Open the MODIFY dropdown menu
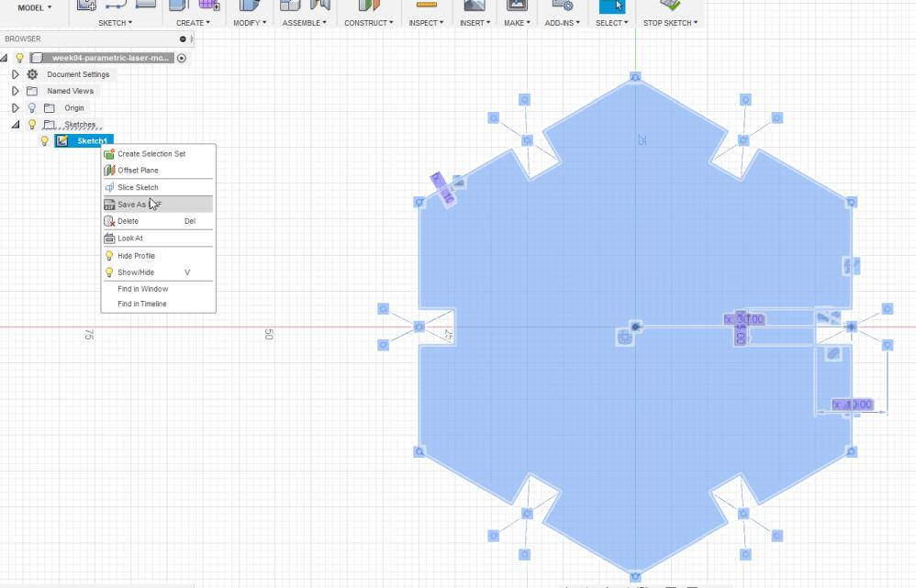Image resolution: width=916 pixels, height=588 pixels. pos(250,23)
